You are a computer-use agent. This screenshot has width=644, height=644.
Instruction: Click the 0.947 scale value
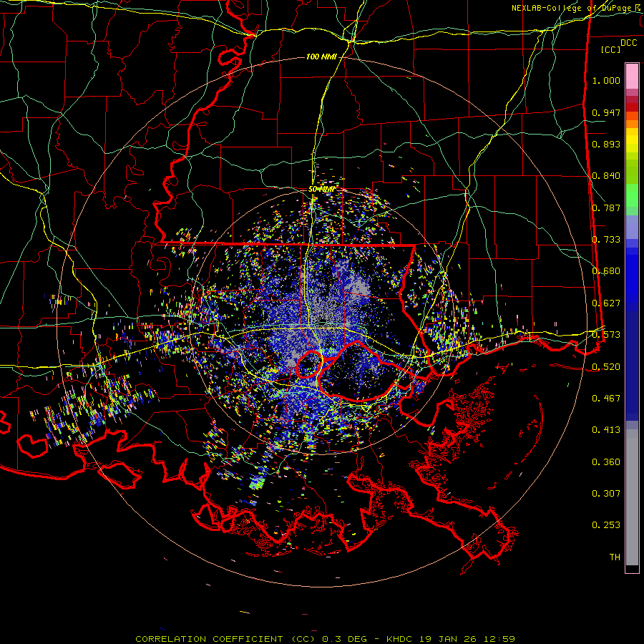[x=606, y=112]
